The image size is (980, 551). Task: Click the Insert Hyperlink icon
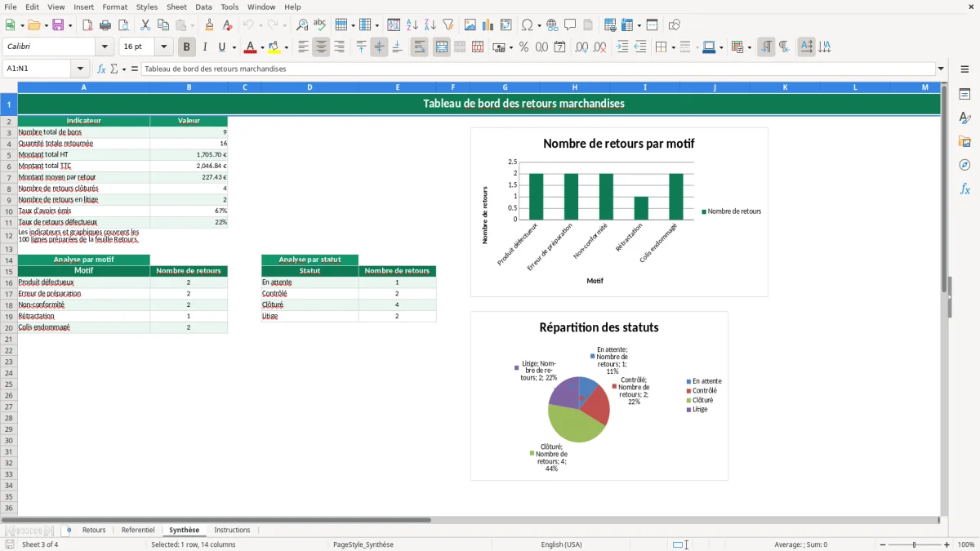coord(552,25)
